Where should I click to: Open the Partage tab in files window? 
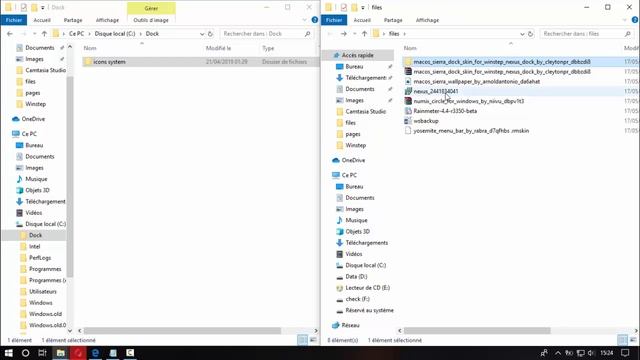393,20
